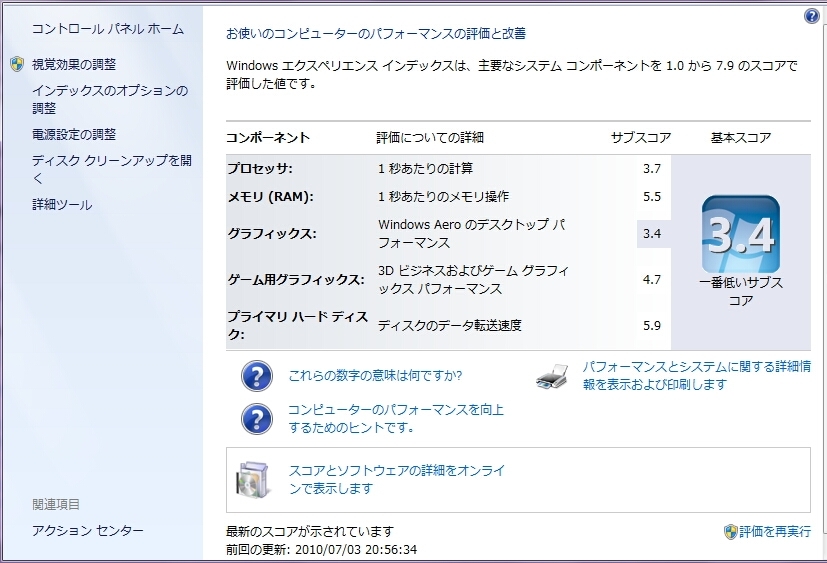
Task: Click Windows Aero のデスクトップ パフォーマンス description
Action: pos(472,234)
